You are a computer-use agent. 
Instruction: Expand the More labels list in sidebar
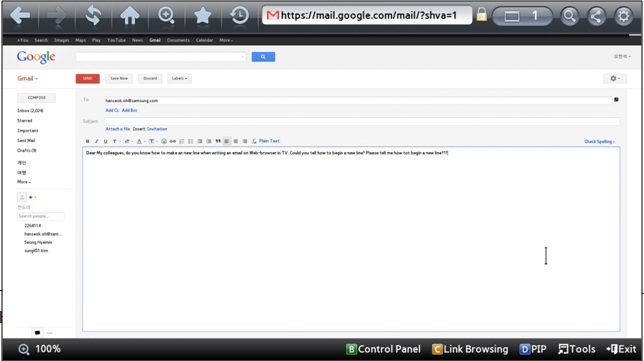[23, 182]
